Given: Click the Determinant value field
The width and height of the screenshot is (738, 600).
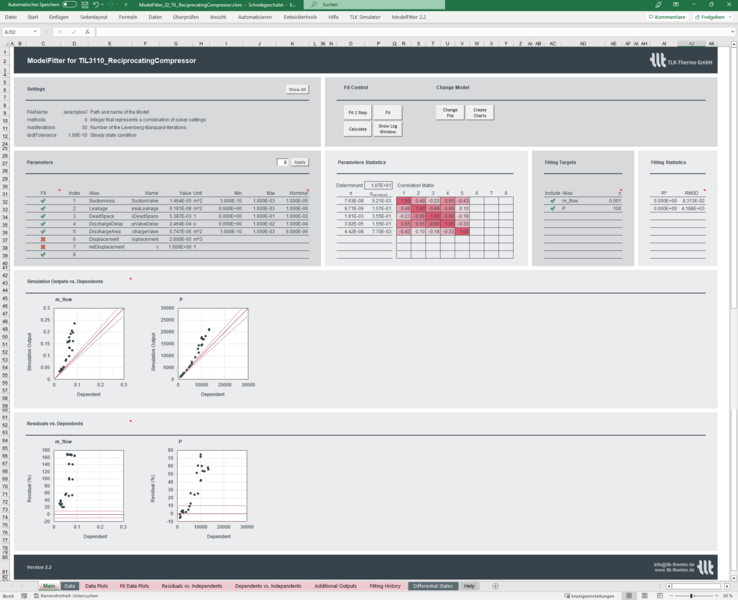Looking at the screenshot, I should (x=378, y=185).
